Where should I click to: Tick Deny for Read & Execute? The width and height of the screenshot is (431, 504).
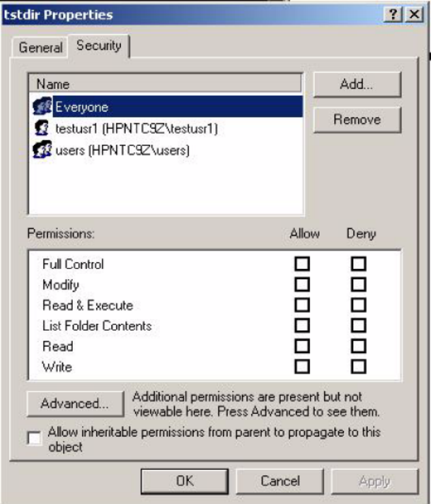pos(358,305)
